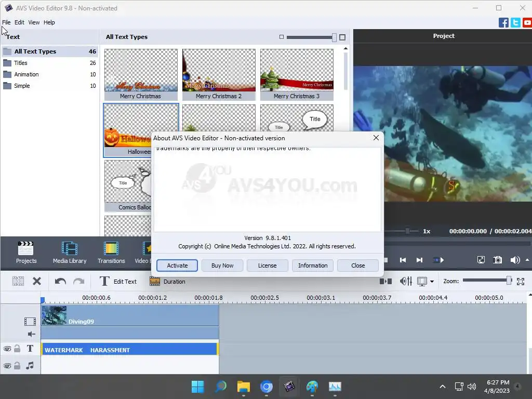
Task: Click the Edit Text tool
Action: coord(118,281)
